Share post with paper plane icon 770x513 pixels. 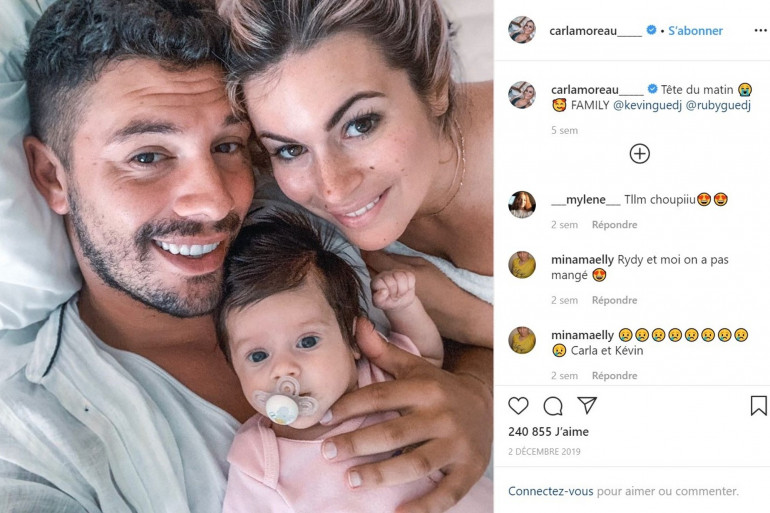[587, 405]
